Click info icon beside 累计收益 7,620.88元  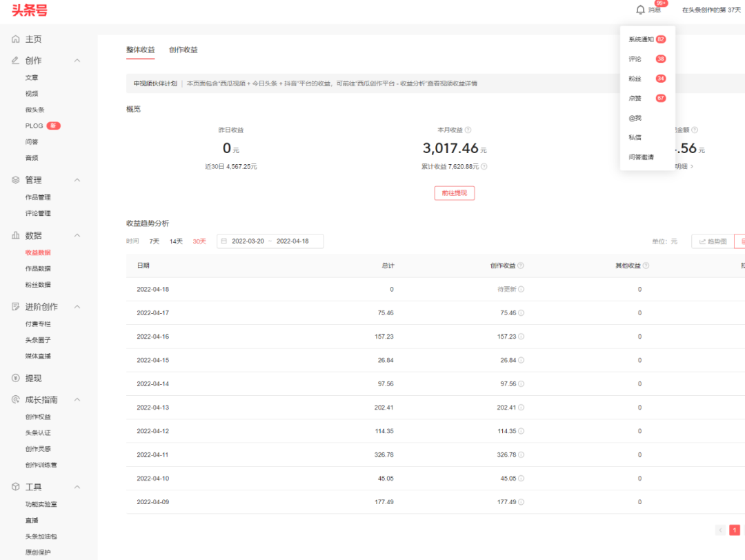pos(484,166)
